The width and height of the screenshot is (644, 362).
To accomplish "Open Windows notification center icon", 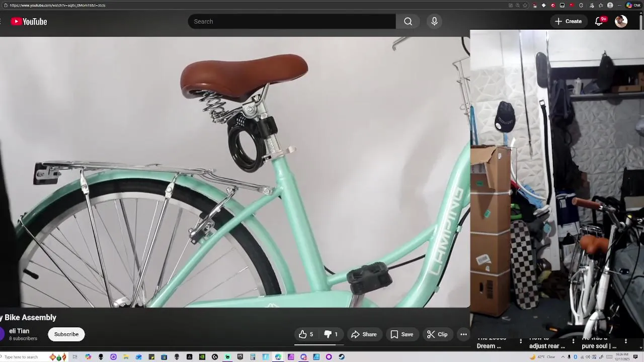I will 635,357.
